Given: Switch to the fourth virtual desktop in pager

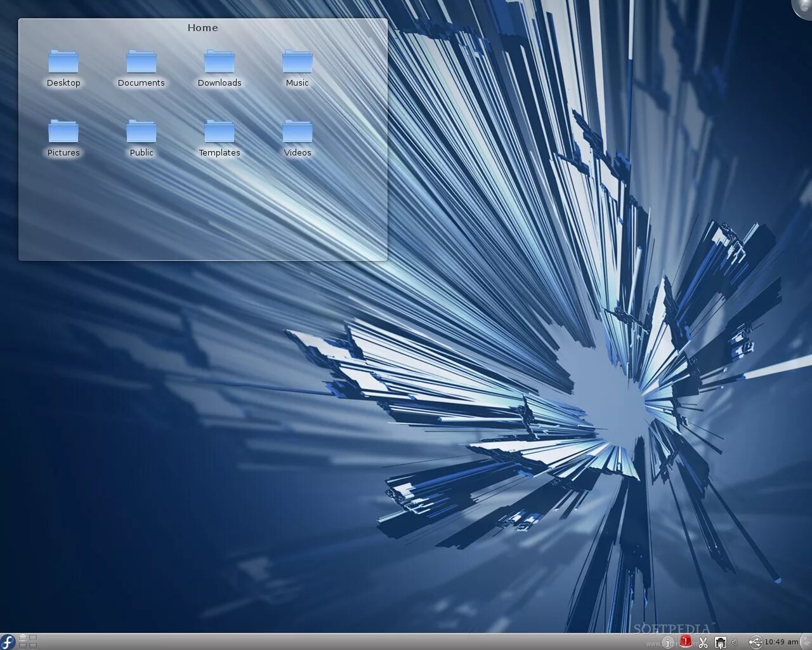Looking at the screenshot, I should click(33, 646).
